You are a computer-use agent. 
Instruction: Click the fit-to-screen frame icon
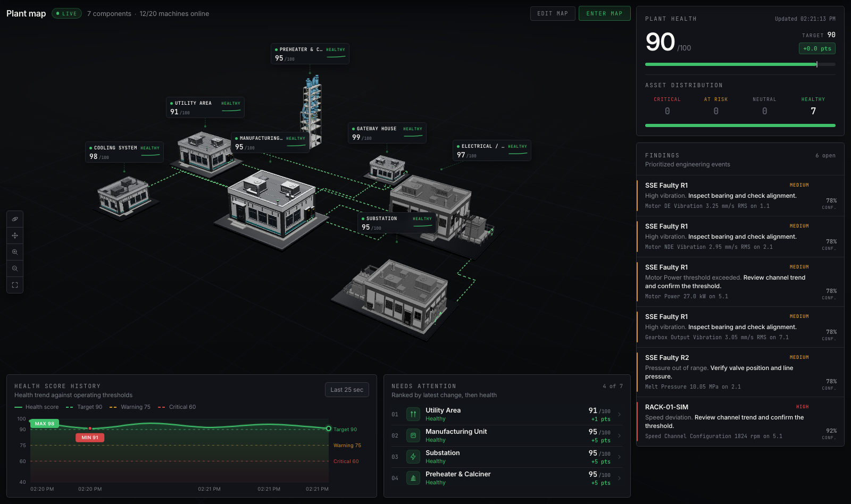click(15, 285)
